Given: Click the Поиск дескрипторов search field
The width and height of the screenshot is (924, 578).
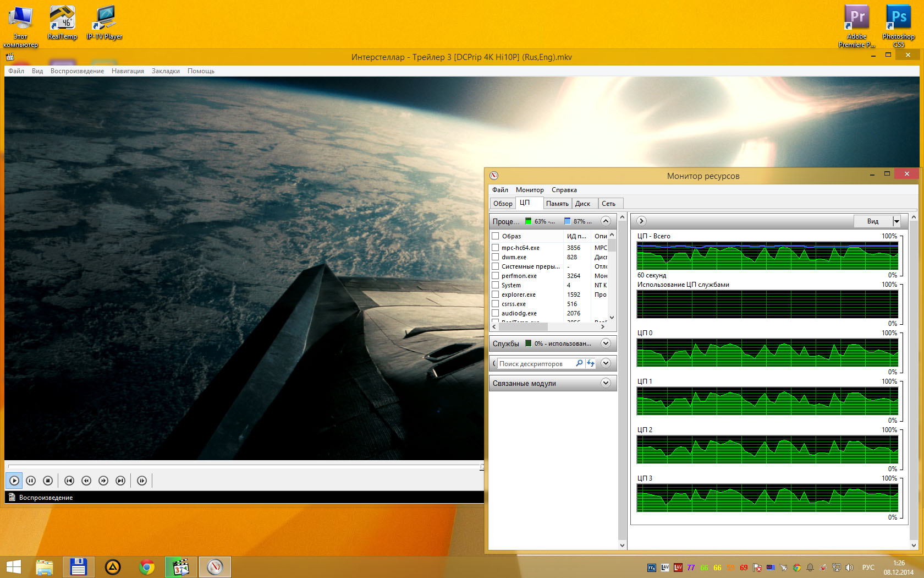Looking at the screenshot, I should [x=535, y=363].
